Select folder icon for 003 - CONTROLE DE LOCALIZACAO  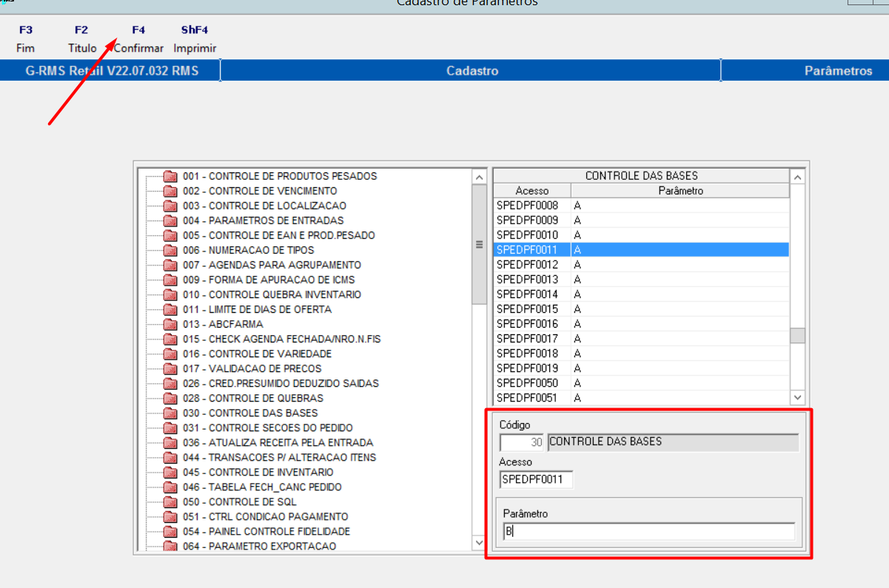coord(171,206)
